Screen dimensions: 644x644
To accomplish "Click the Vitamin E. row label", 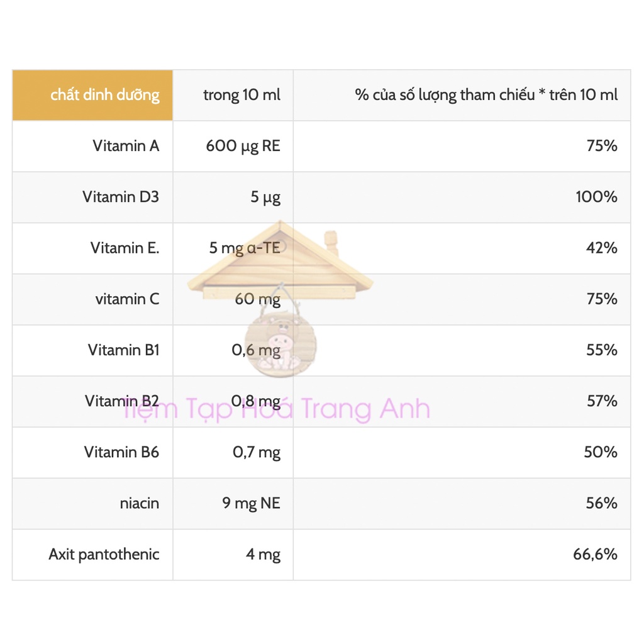I will click(x=125, y=248).
